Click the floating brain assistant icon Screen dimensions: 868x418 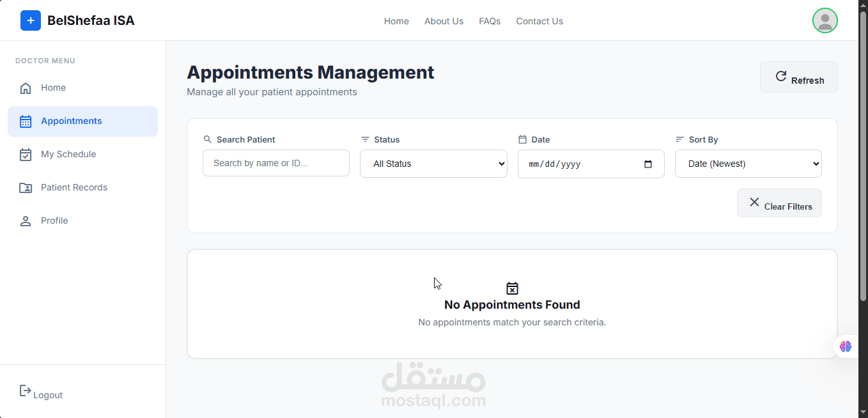coord(846,346)
